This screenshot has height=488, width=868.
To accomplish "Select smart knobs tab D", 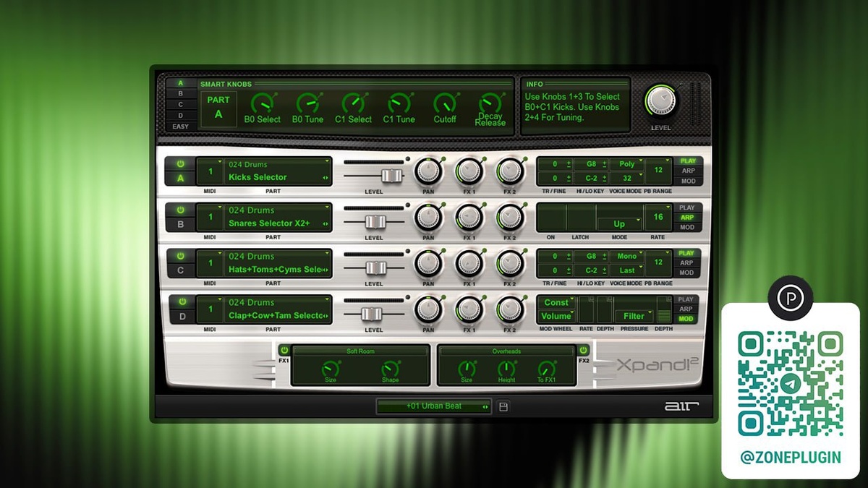I will tap(180, 116).
